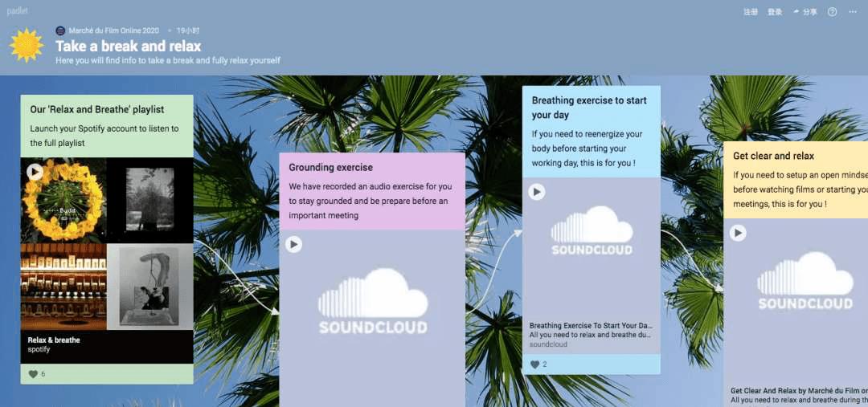Play the Breathing exercise SoundCloud track

click(536, 192)
